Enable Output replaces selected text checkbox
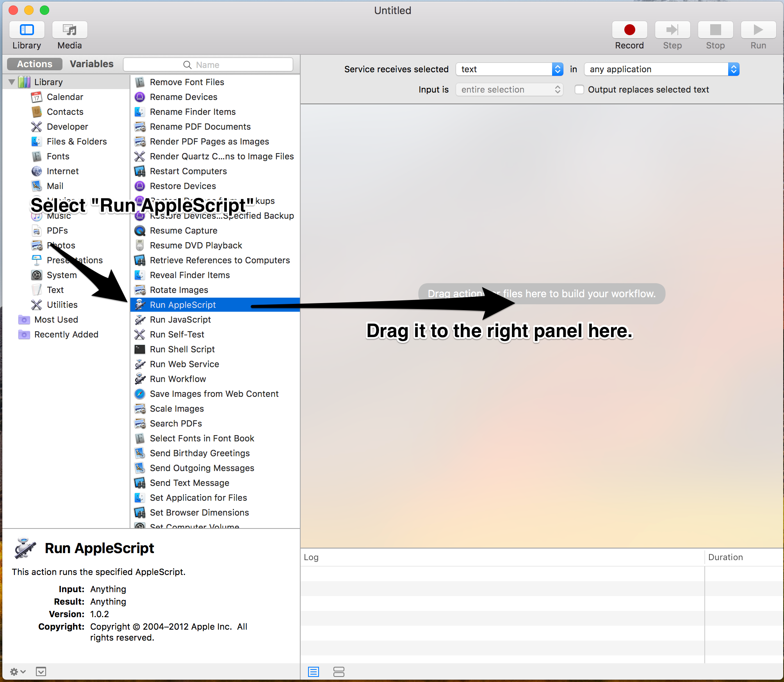This screenshot has width=784, height=682. click(x=579, y=89)
